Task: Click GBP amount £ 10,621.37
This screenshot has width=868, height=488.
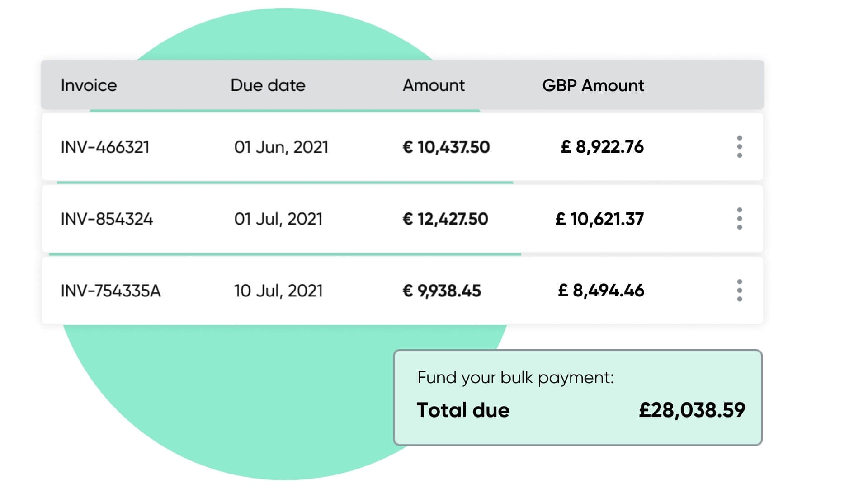Action: (599, 219)
